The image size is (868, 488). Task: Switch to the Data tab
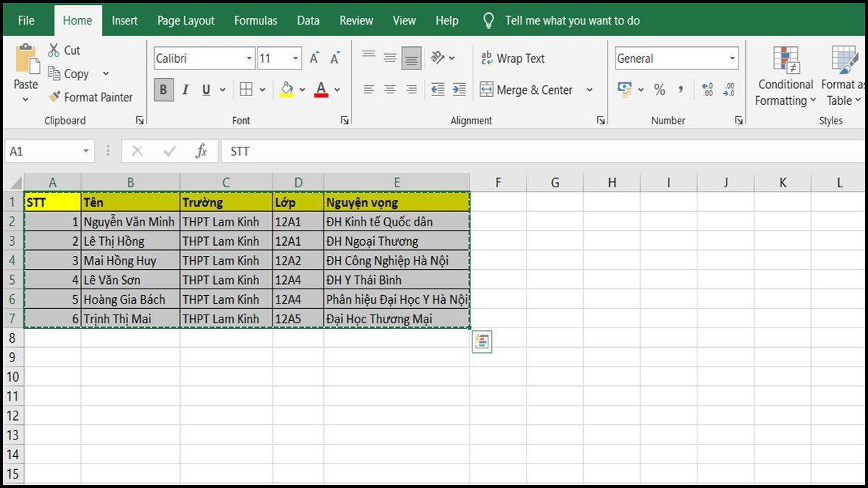point(308,20)
